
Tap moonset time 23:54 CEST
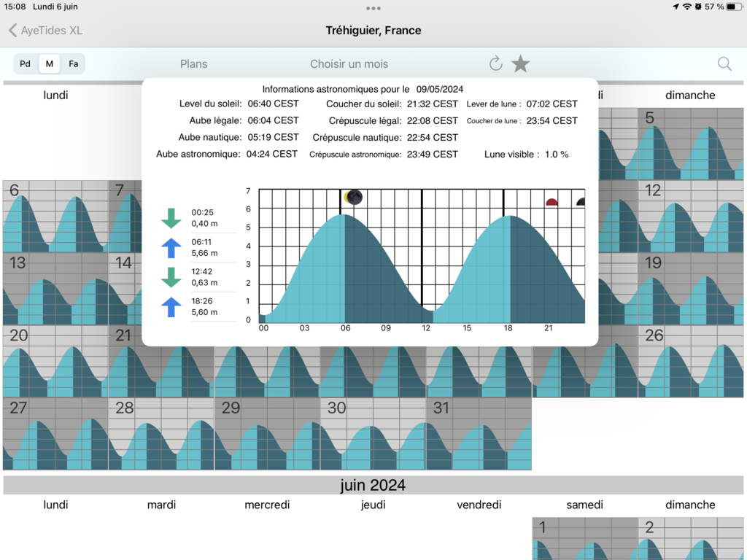[x=551, y=121]
